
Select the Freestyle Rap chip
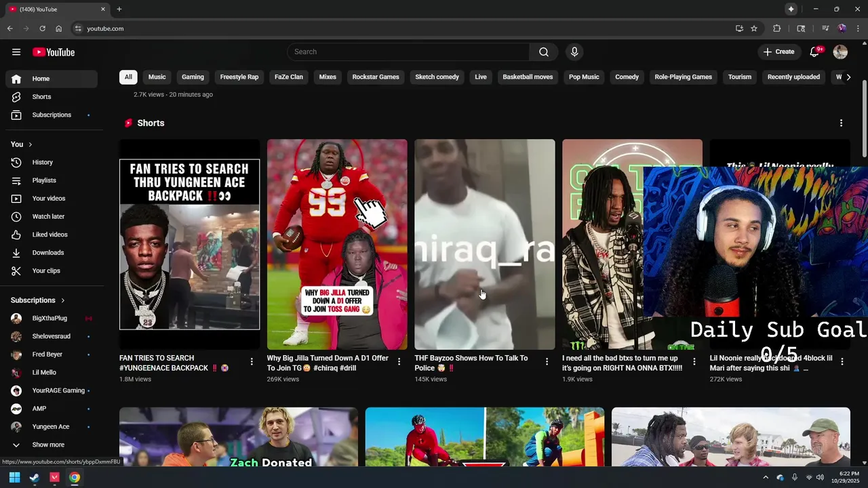239,77
